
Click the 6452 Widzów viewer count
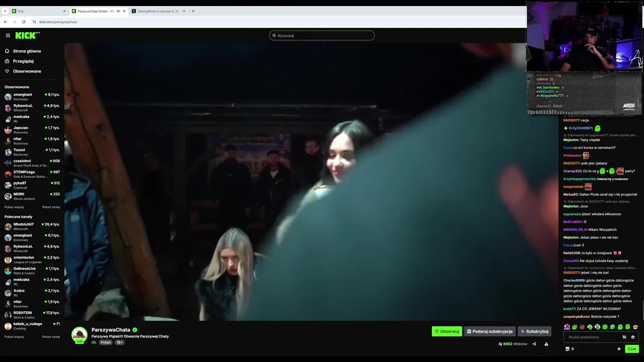tap(513, 344)
